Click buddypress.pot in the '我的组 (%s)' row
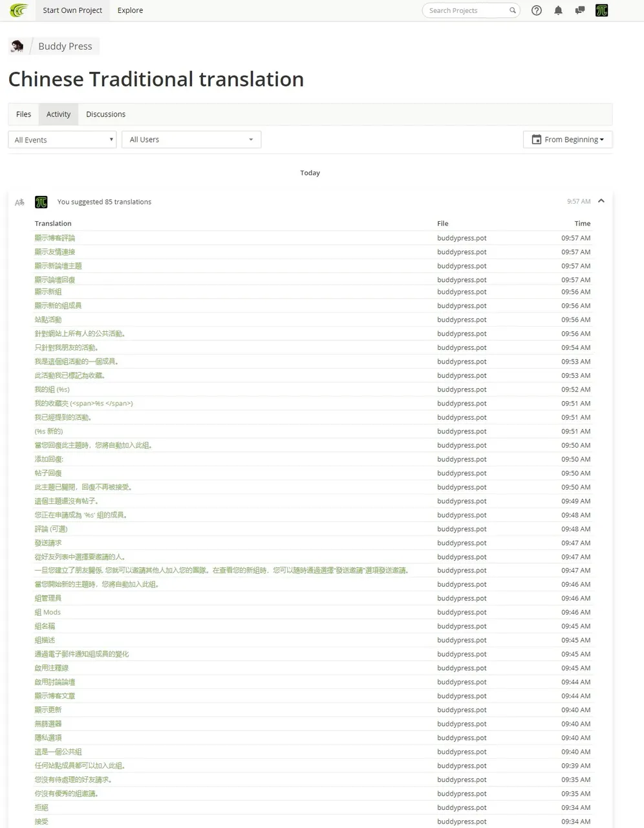644x828 pixels. click(x=462, y=389)
